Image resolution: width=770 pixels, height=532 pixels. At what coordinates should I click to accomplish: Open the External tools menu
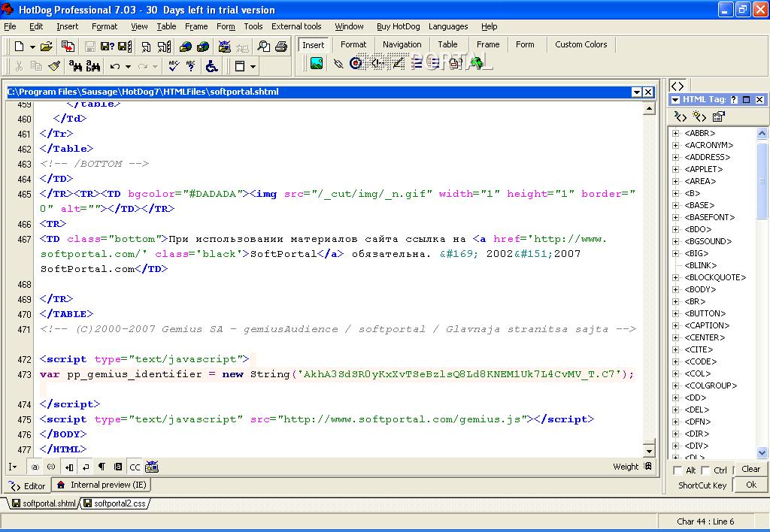(x=296, y=26)
